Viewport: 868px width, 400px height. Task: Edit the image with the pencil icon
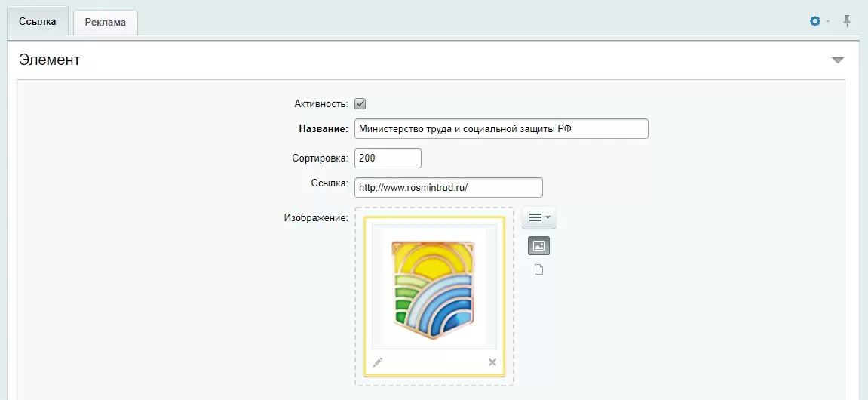point(378,362)
